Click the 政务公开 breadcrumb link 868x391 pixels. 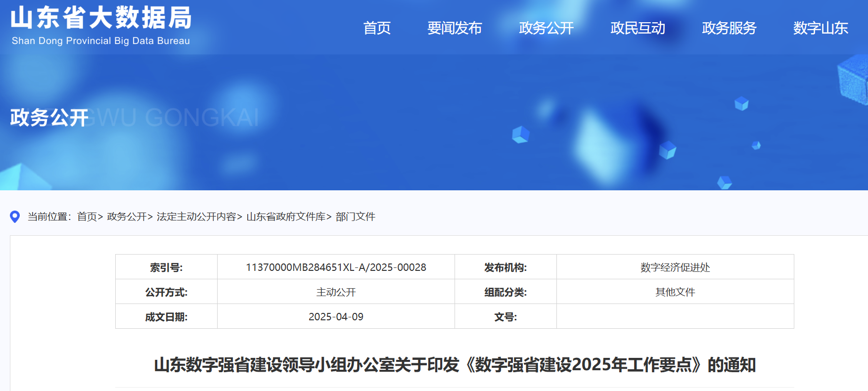point(127,217)
